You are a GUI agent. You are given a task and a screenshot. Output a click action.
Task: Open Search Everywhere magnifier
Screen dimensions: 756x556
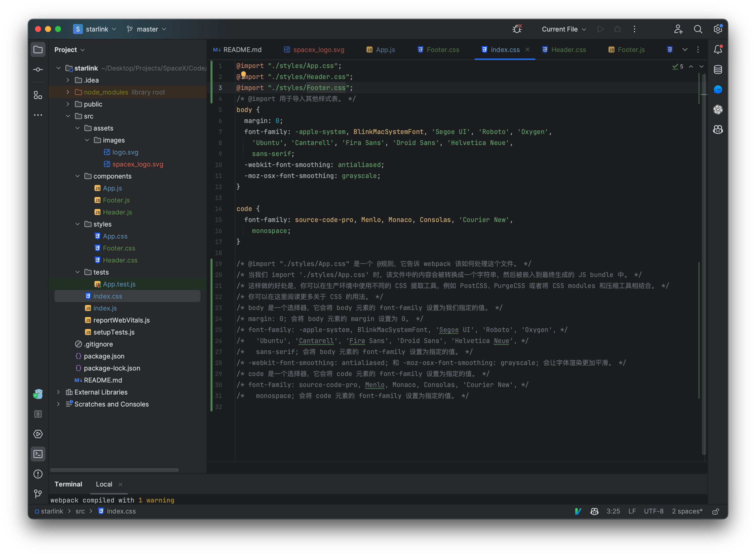click(x=698, y=29)
